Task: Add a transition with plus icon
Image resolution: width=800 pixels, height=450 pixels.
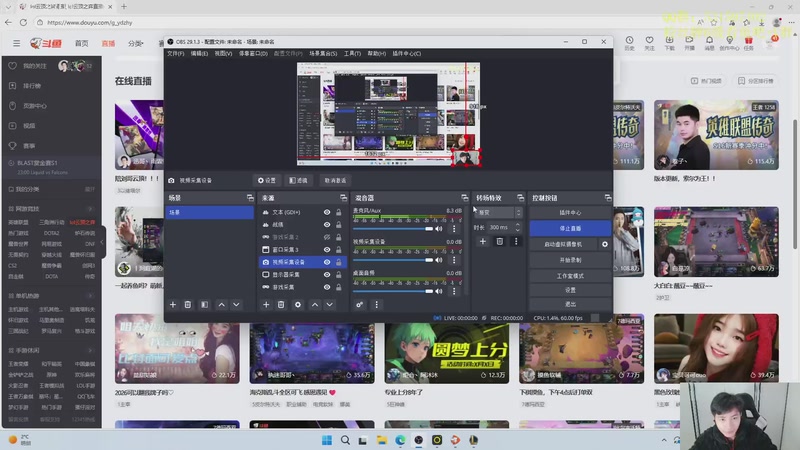Action: point(483,241)
